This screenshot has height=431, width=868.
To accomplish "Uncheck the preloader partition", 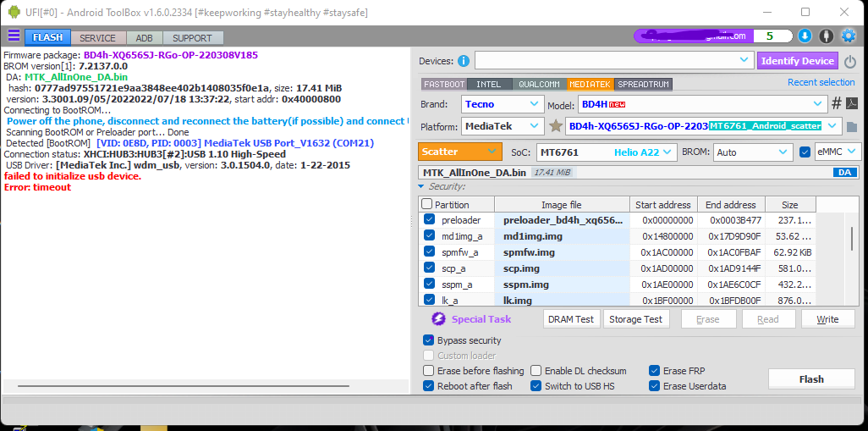I will click(429, 219).
